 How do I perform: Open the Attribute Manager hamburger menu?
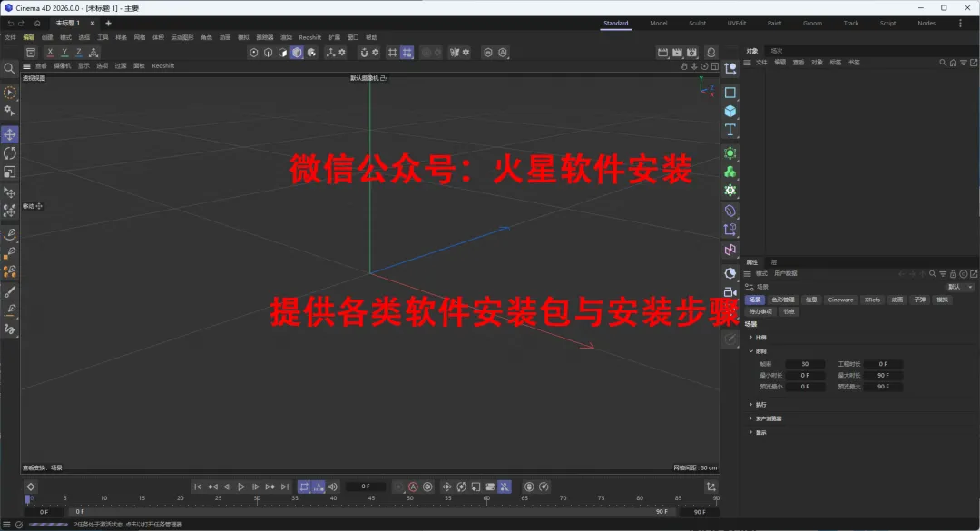pyautogui.click(x=747, y=274)
